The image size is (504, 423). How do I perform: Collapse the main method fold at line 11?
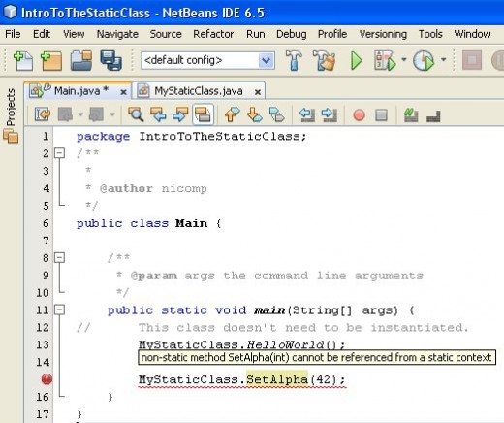(x=59, y=309)
